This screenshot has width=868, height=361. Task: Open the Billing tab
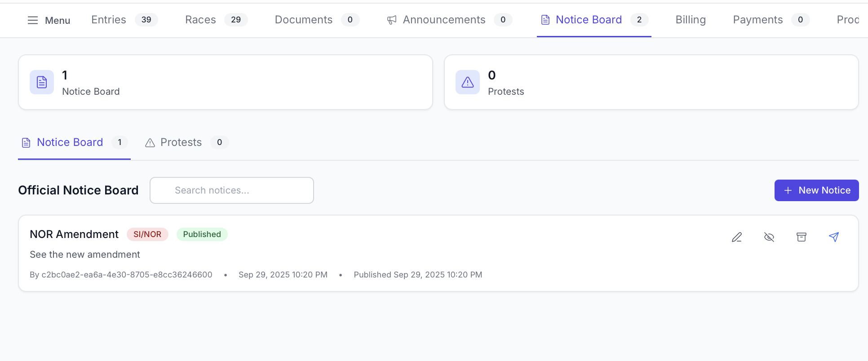[x=691, y=20]
